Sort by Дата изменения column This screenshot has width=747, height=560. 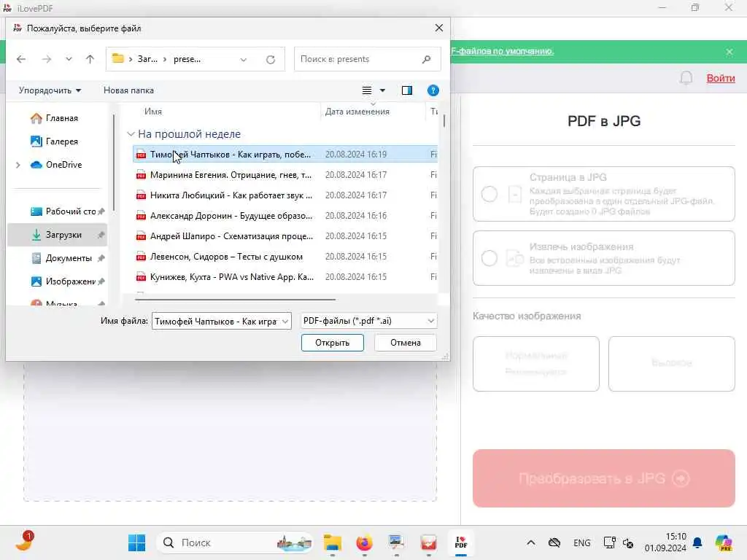tap(357, 112)
